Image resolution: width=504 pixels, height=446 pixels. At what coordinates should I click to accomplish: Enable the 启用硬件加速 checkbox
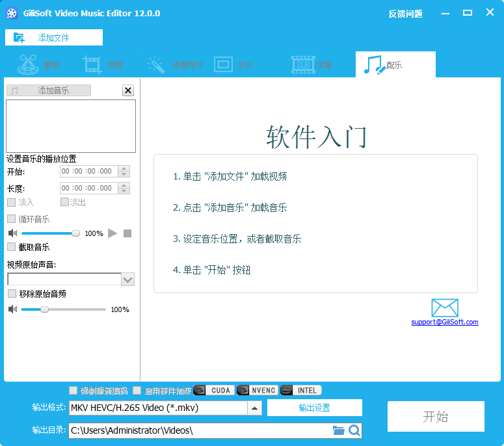pyautogui.click(x=137, y=390)
